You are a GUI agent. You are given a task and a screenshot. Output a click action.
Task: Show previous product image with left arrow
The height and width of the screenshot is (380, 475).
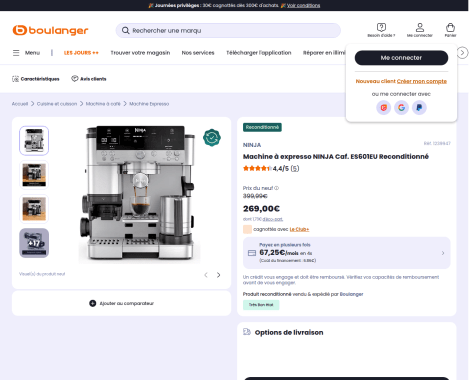(206, 275)
